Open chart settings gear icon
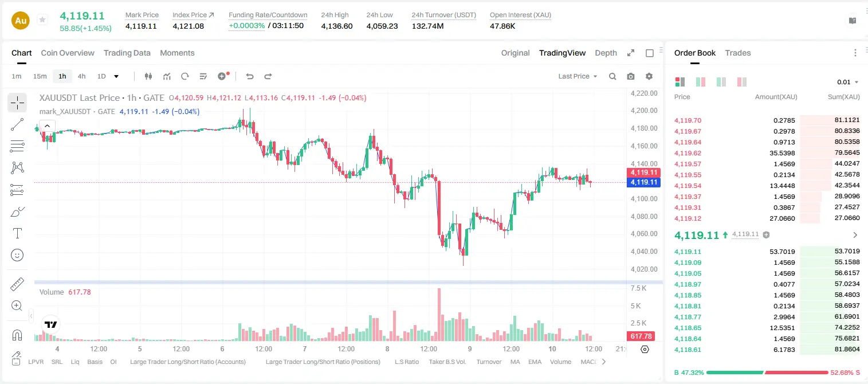868x384 pixels. [x=649, y=76]
